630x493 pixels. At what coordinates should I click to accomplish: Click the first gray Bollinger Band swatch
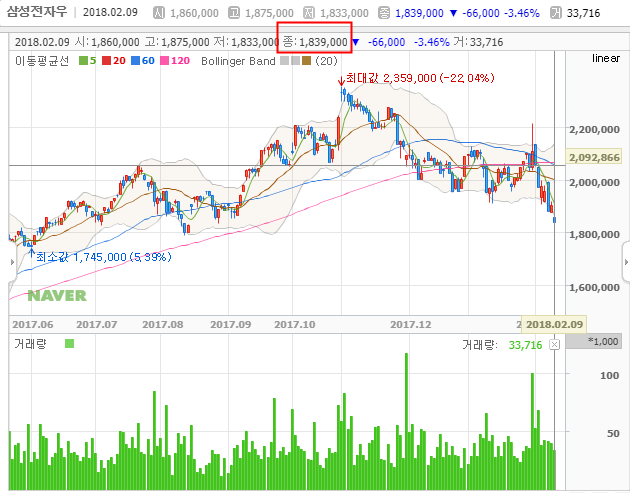[284, 61]
